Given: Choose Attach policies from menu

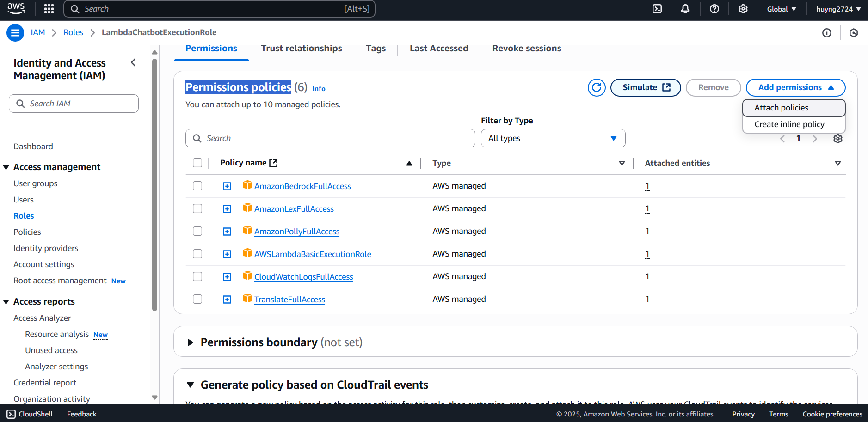Looking at the screenshot, I should [x=794, y=108].
